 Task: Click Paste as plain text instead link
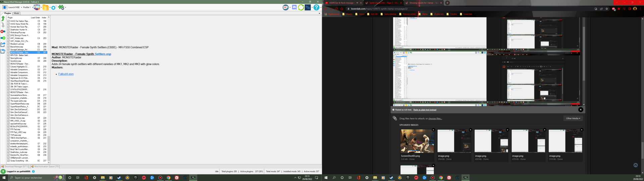click(x=425, y=110)
